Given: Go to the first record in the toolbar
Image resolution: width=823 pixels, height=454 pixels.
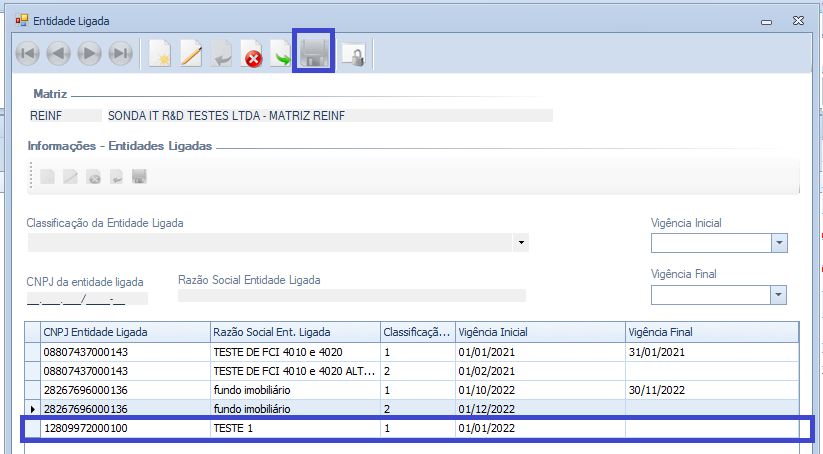Looking at the screenshot, I should tap(27, 54).
